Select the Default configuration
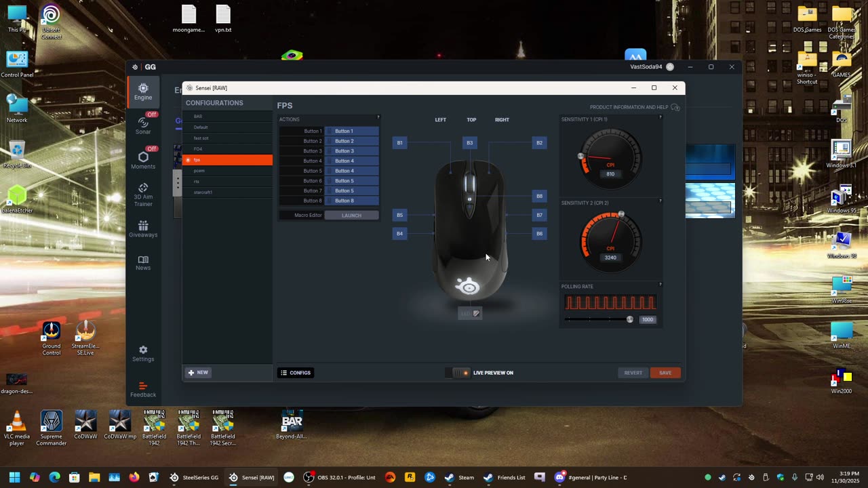This screenshot has height=488, width=868. [x=228, y=127]
